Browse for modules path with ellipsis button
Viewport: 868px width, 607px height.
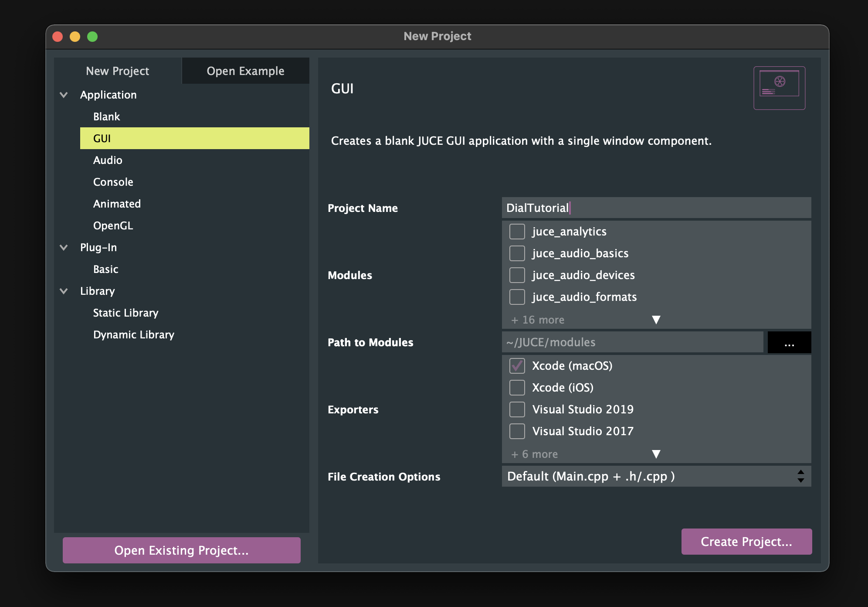789,342
